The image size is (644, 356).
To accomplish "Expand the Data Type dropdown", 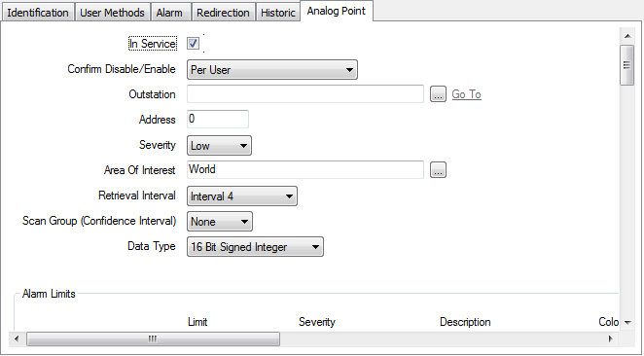I will click(x=255, y=247).
